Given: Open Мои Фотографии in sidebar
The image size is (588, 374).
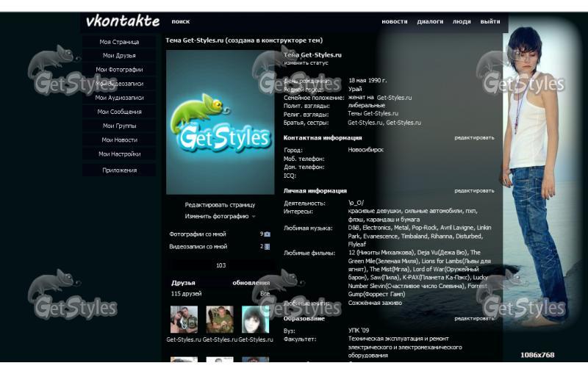Looking at the screenshot, I should tap(119, 69).
